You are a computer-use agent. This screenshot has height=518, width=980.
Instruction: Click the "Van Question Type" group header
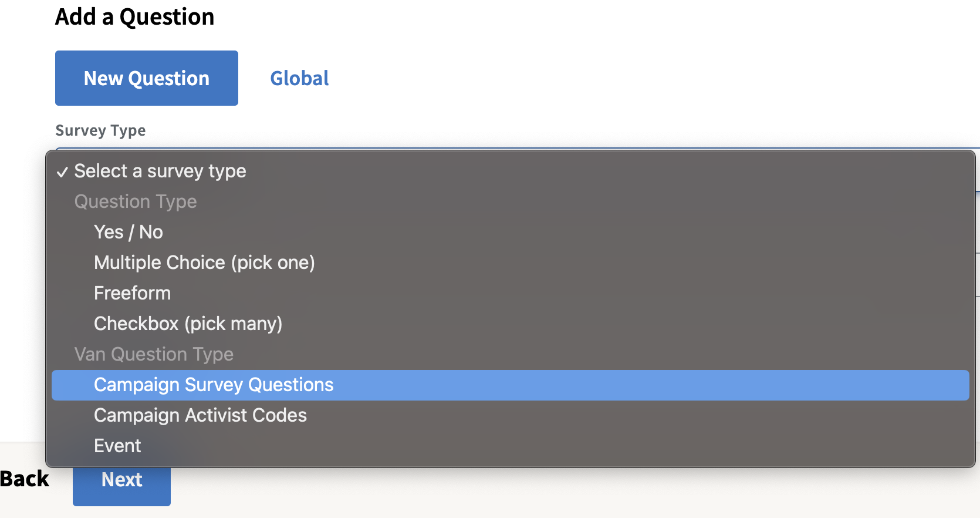[x=154, y=354]
